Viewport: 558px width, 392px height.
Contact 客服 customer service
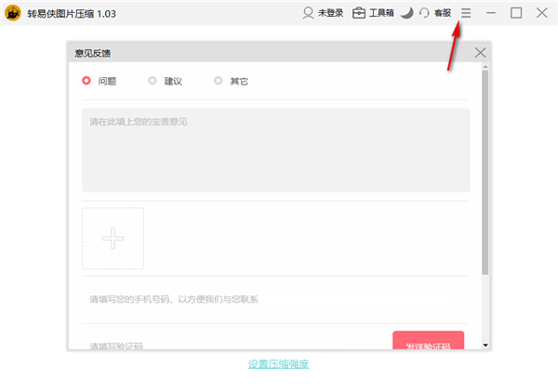coord(435,13)
